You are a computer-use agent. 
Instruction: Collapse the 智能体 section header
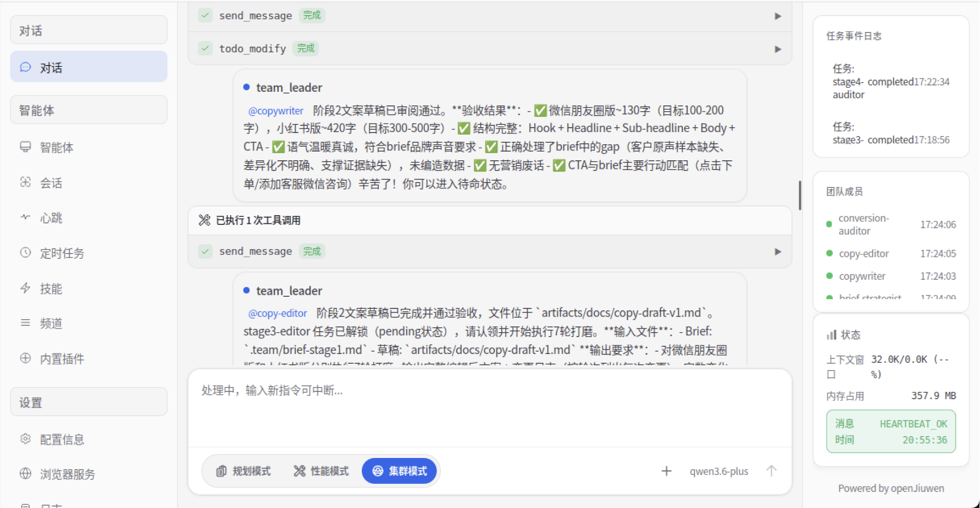click(89, 110)
